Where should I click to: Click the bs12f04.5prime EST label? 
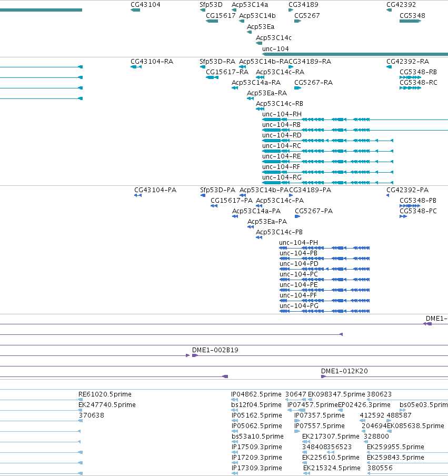point(256,405)
